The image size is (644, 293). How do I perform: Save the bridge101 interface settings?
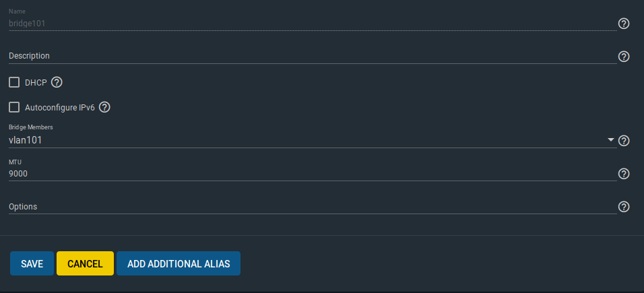tap(32, 263)
